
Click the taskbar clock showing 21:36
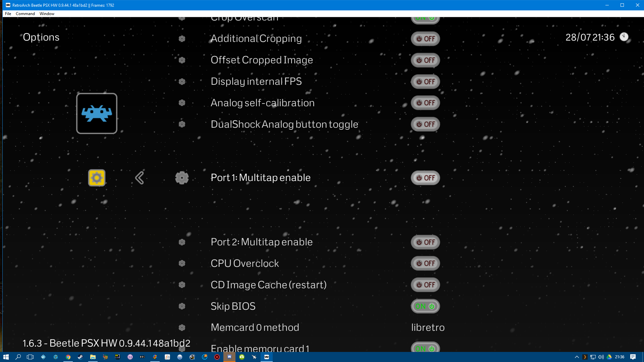620,357
